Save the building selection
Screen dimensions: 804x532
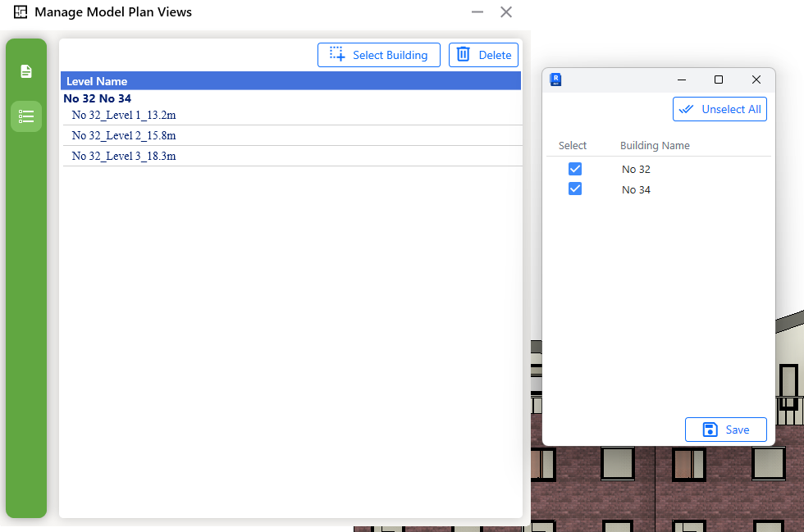coord(726,430)
